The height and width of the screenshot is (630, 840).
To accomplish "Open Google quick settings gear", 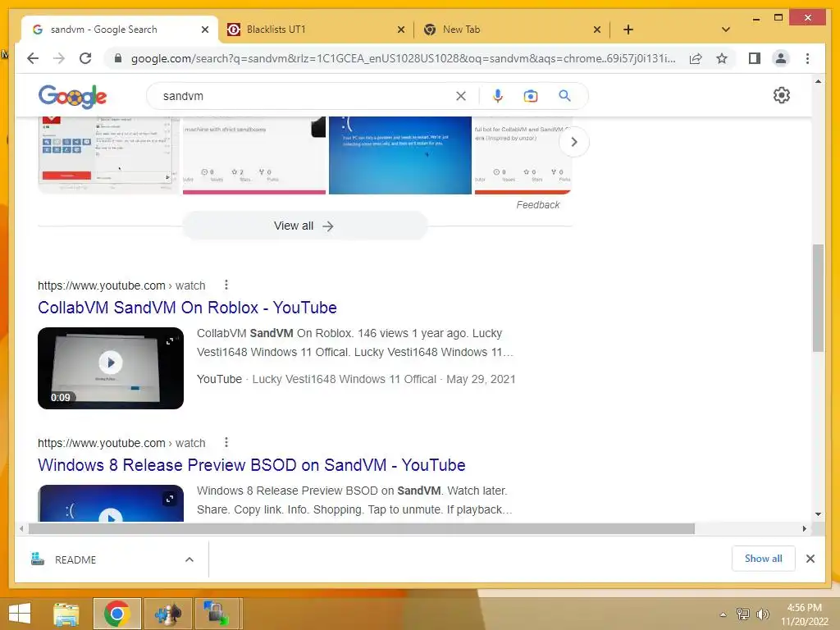I will click(782, 95).
